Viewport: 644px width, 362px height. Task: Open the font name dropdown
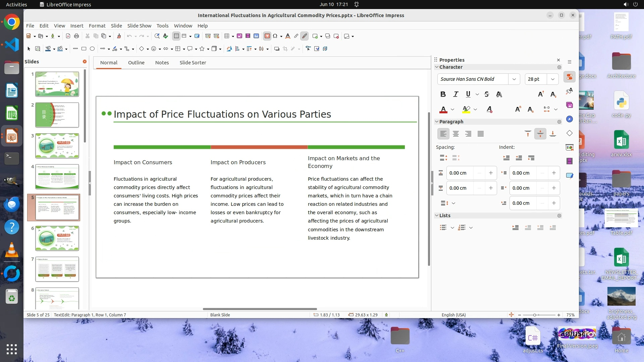coord(514,79)
